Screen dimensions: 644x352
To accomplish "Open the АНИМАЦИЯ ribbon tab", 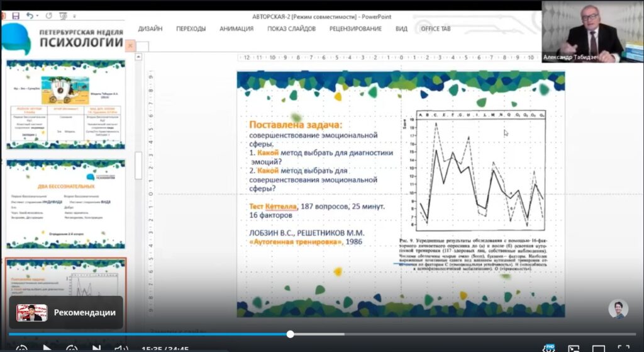I will 236,29.
